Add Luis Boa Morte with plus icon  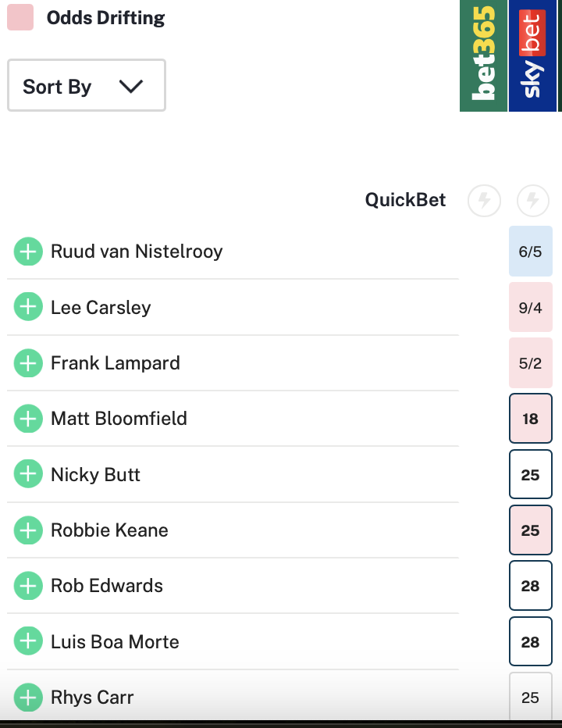(x=28, y=642)
